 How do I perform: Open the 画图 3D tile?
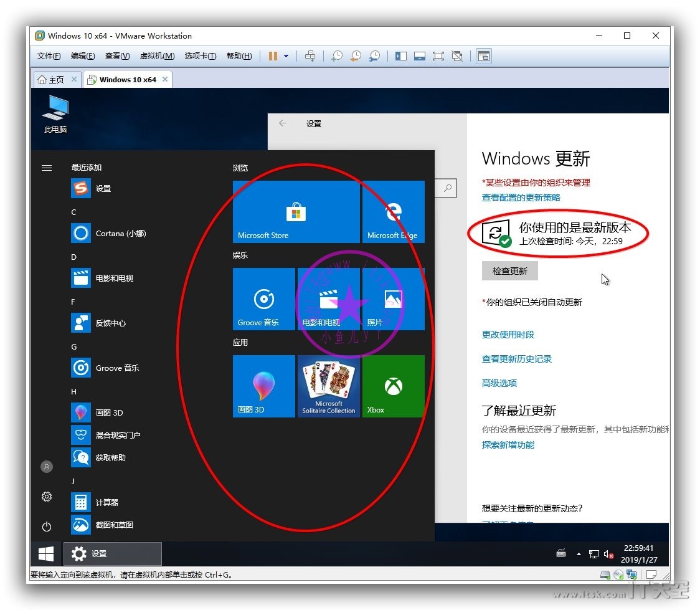[x=264, y=386]
